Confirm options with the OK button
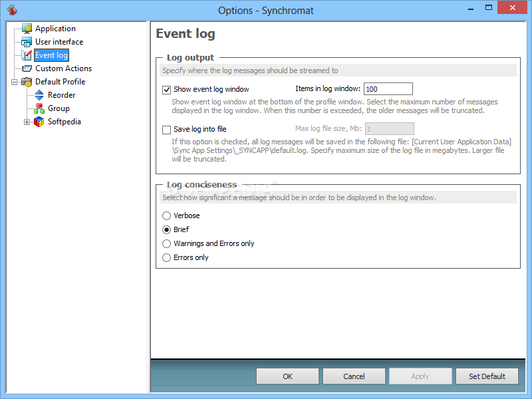The width and height of the screenshot is (532, 399). 287,376
